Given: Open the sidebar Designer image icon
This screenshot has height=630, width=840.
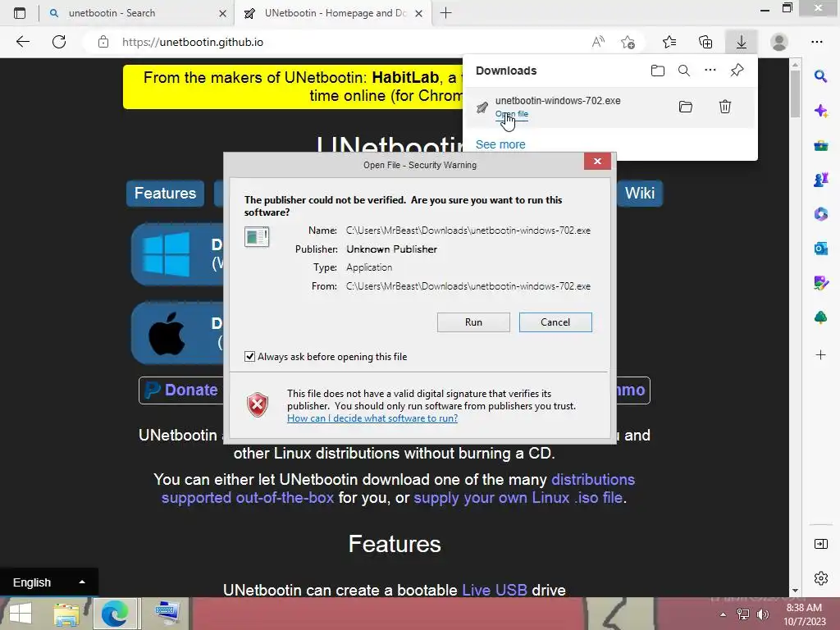Looking at the screenshot, I should coord(820,282).
